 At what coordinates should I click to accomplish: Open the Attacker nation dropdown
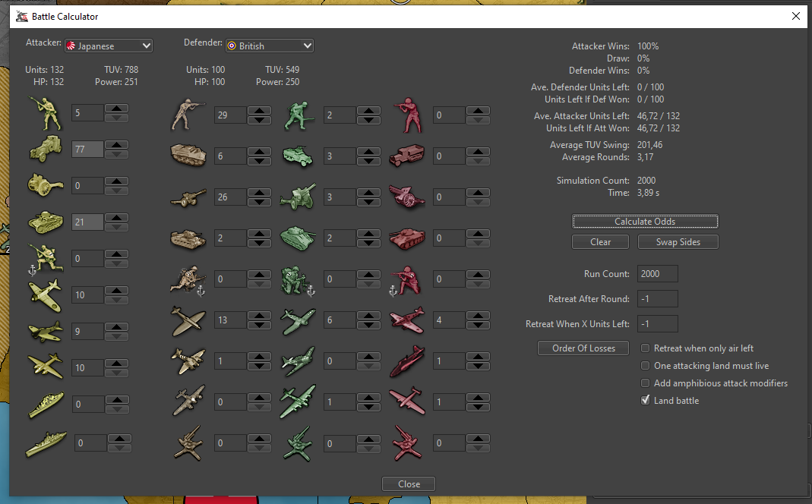point(109,46)
